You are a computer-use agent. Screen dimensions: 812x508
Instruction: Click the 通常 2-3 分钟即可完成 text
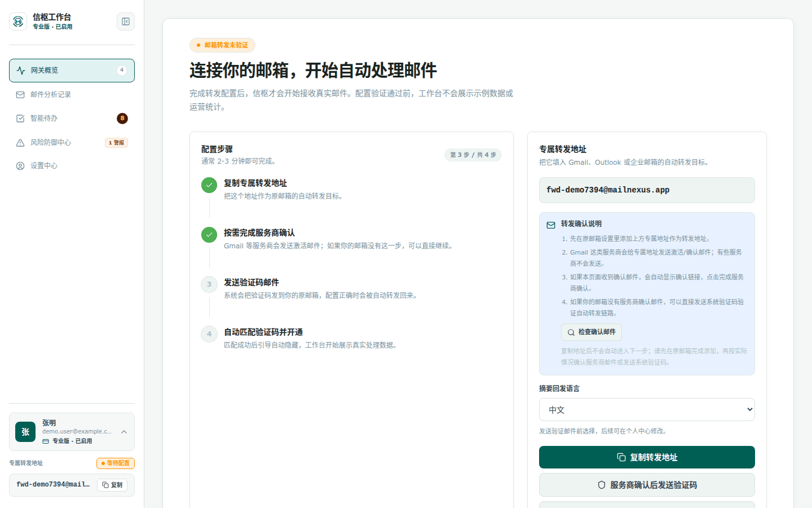tap(239, 161)
